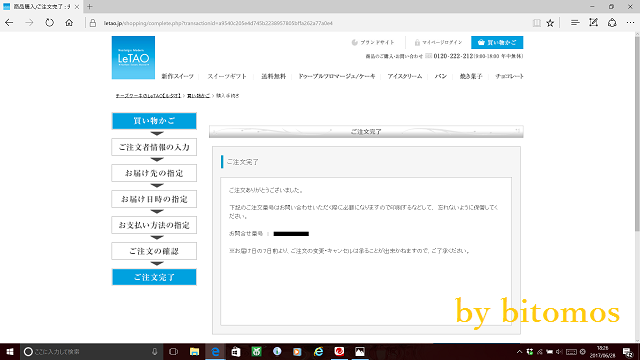Open the Make a Web Note icon

tap(593, 23)
